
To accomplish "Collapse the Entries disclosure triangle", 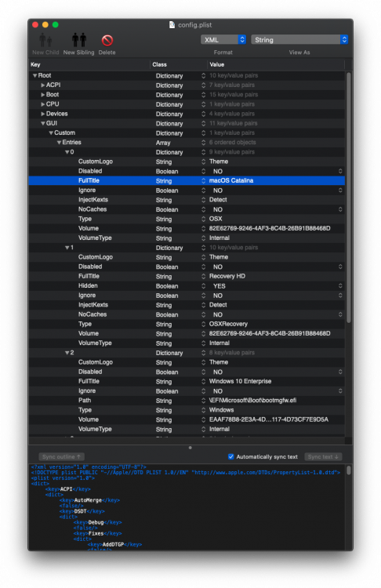I will (x=59, y=143).
